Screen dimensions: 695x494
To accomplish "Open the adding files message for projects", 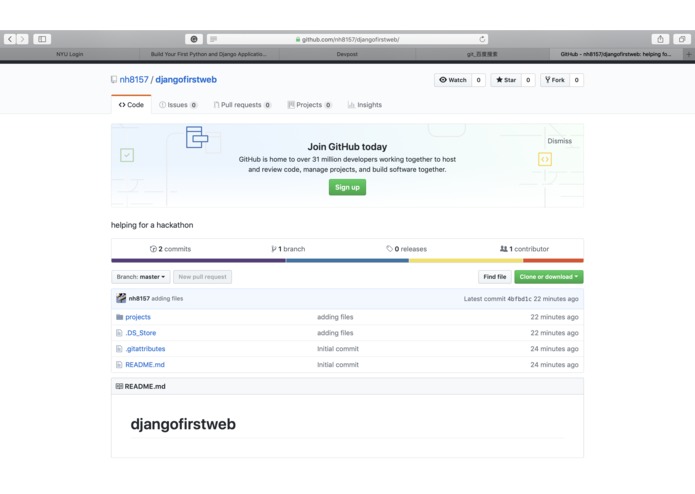I will point(335,317).
